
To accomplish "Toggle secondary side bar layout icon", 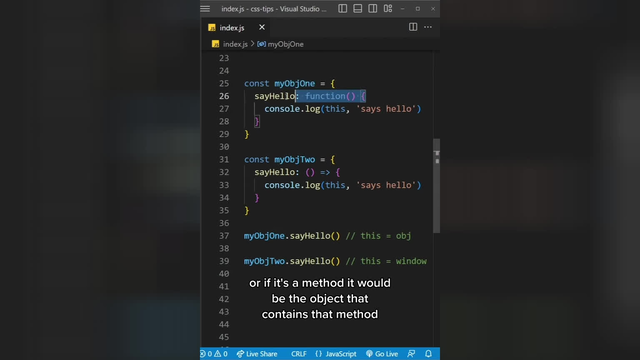I will click(373, 9).
